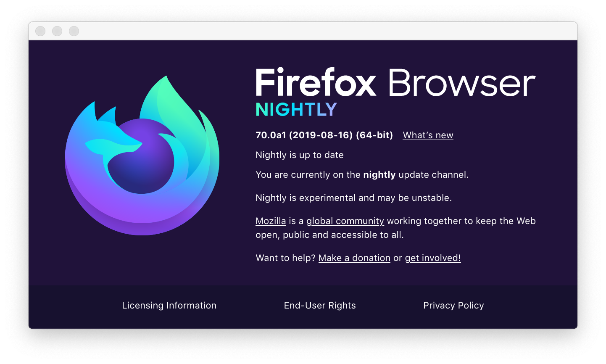Image resolution: width=606 pixels, height=364 pixels.
Task: Open Licensing Information
Action: [x=169, y=306]
